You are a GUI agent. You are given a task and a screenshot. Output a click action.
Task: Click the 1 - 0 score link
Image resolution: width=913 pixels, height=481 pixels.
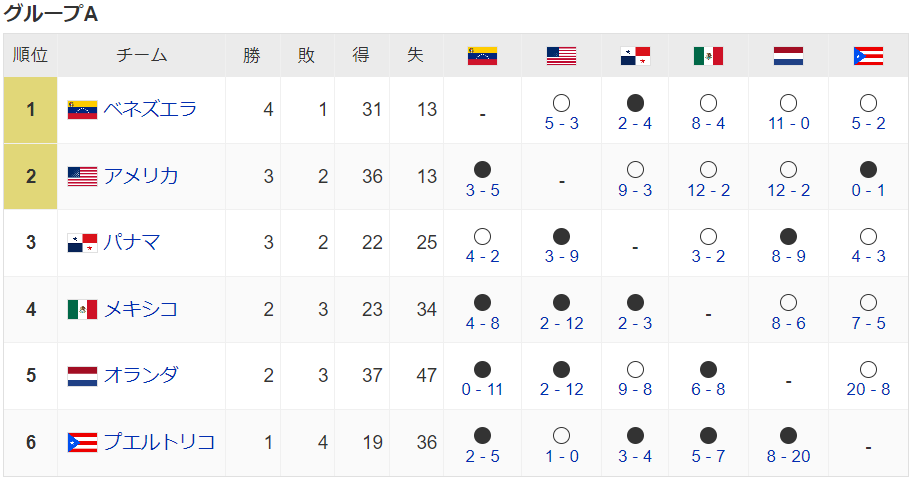(561, 456)
